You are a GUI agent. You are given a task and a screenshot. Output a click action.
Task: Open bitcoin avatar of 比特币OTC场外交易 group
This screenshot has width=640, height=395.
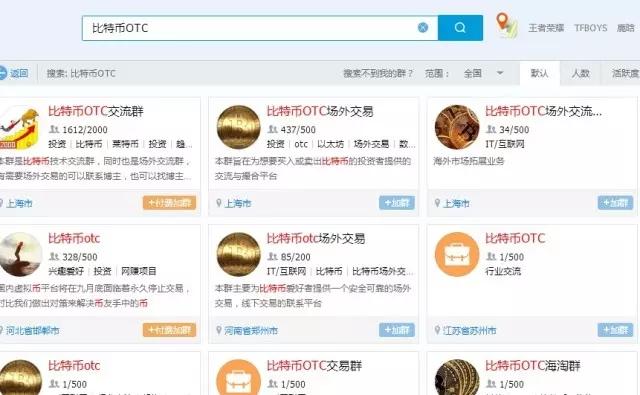click(238, 127)
